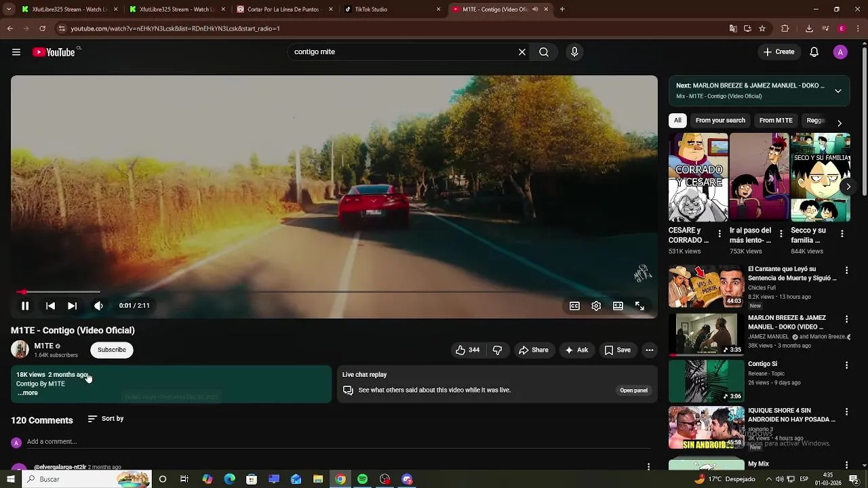Image resolution: width=868 pixels, height=488 pixels.
Task: Switch to the TikTok Studio browser tab
Action: click(391, 9)
